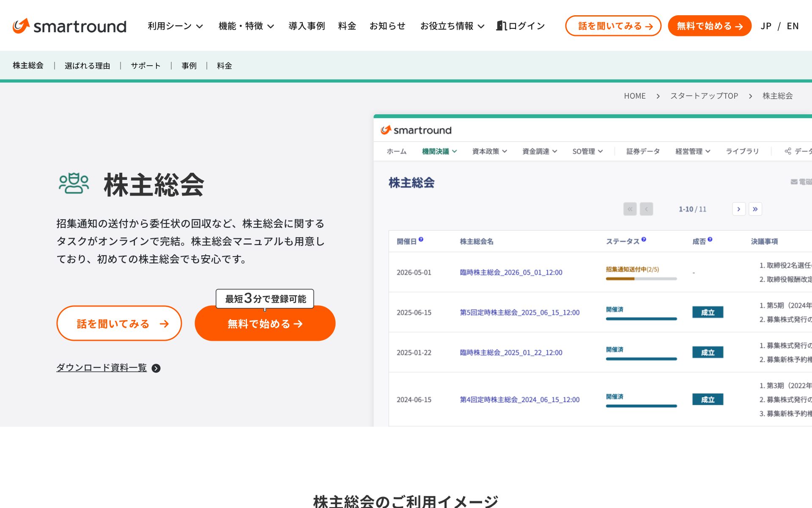Image resolution: width=812 pixels, height=508 pixels.
Task: Open the 資金調達 dropdown in app
Action: click(x=540, y=152)
